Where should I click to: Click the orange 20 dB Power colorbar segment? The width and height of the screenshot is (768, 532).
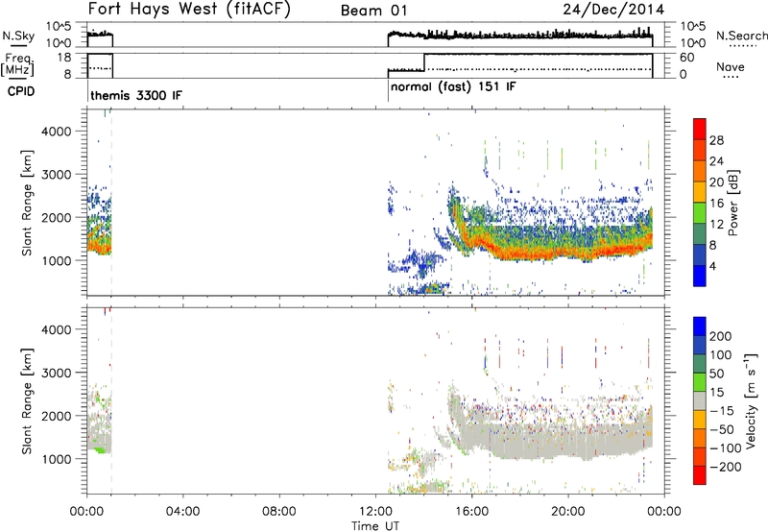pos(700,171)
